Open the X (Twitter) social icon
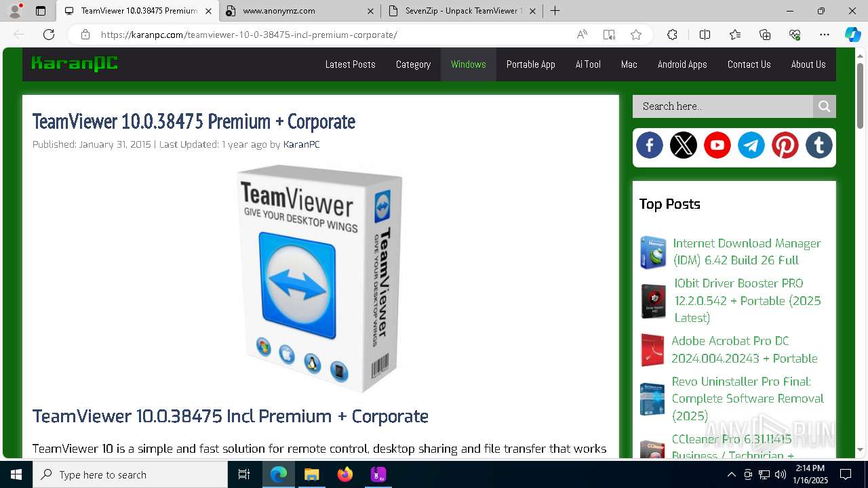 point(684,145)
